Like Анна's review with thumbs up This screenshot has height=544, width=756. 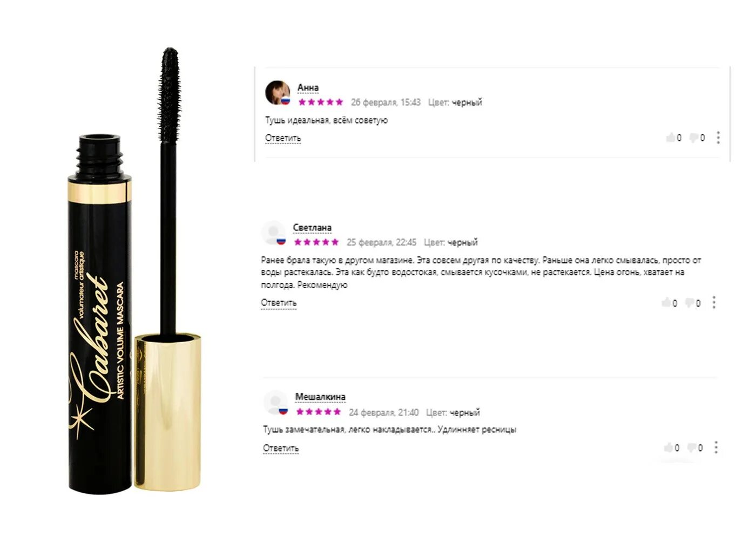coord(671,138)
